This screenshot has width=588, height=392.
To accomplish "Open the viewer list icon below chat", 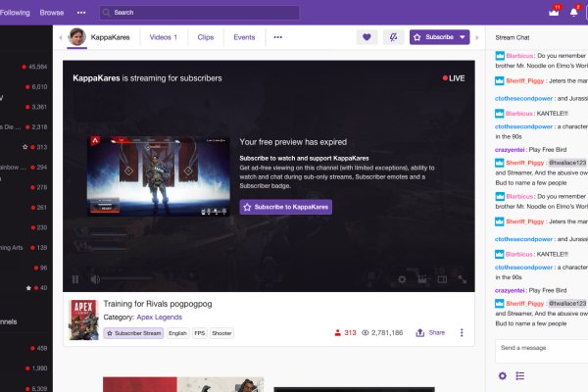I will pyautogui.click(x=520, y=375).
